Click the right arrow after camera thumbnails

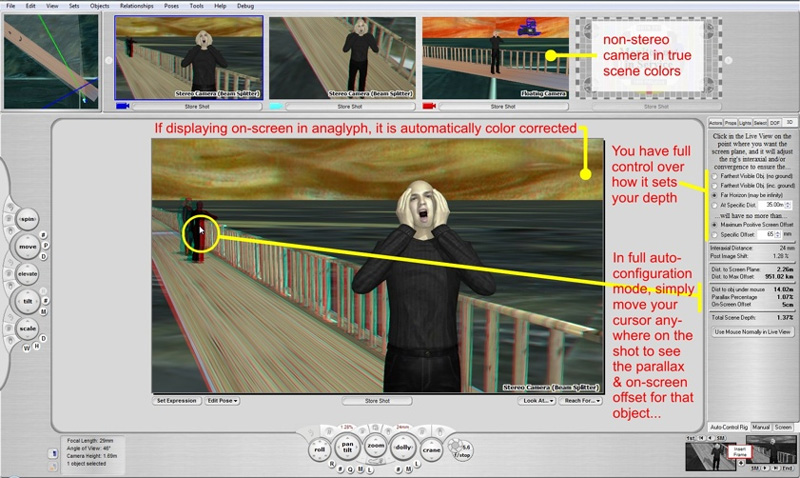729,60
